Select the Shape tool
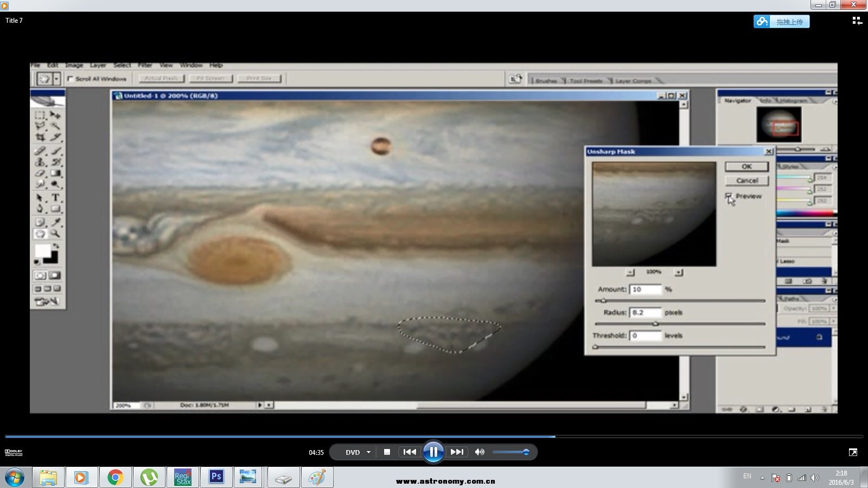Screen dimensions: 868x488 coord(55,209)
